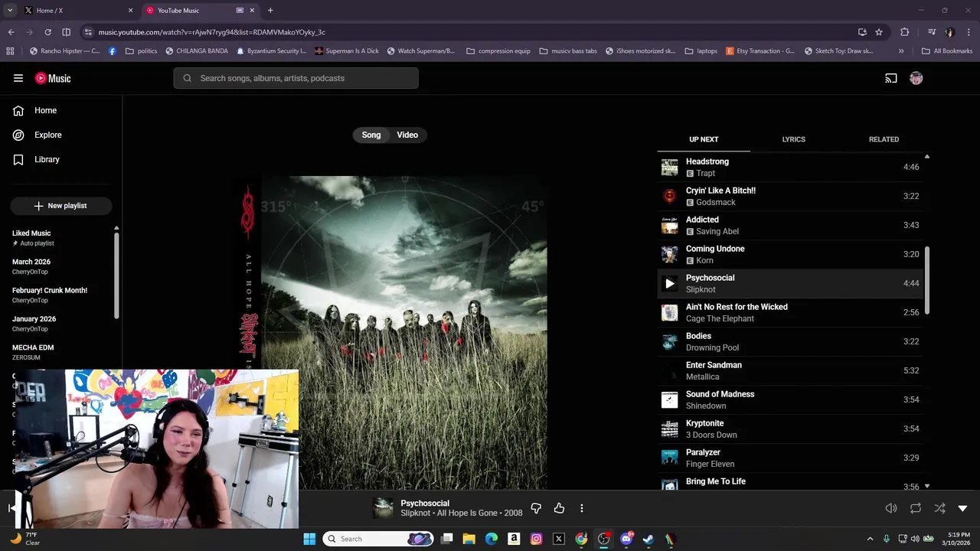Select Kryptonite by 3 Doors Down
Viewport: 980px width, 551px height.
pyautogui.click(x=790, y=429)
